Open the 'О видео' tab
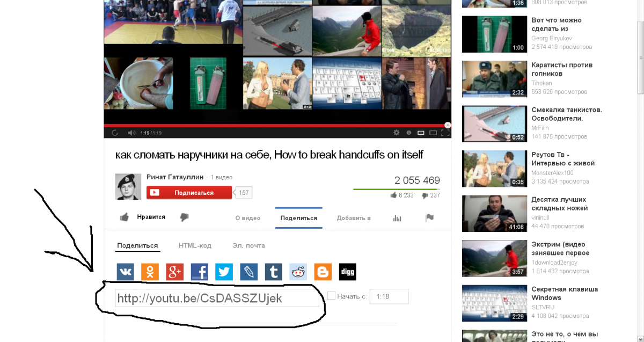Image resolution: width=644 pixels, height=342 pixels. (248, 218)
